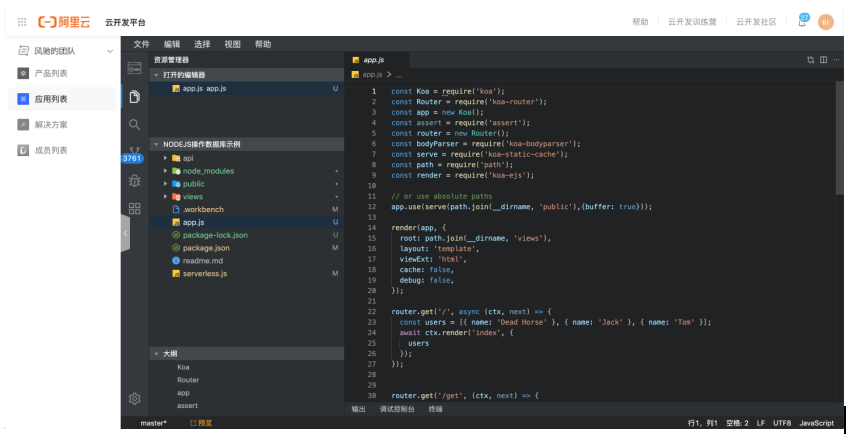Screen dimensions: 854x441
Task: Click the master* branch in status bar
Action: coord(154,423)
